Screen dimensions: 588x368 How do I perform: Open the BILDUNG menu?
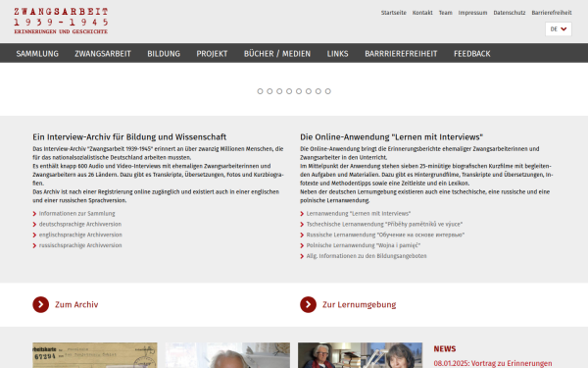164,54
